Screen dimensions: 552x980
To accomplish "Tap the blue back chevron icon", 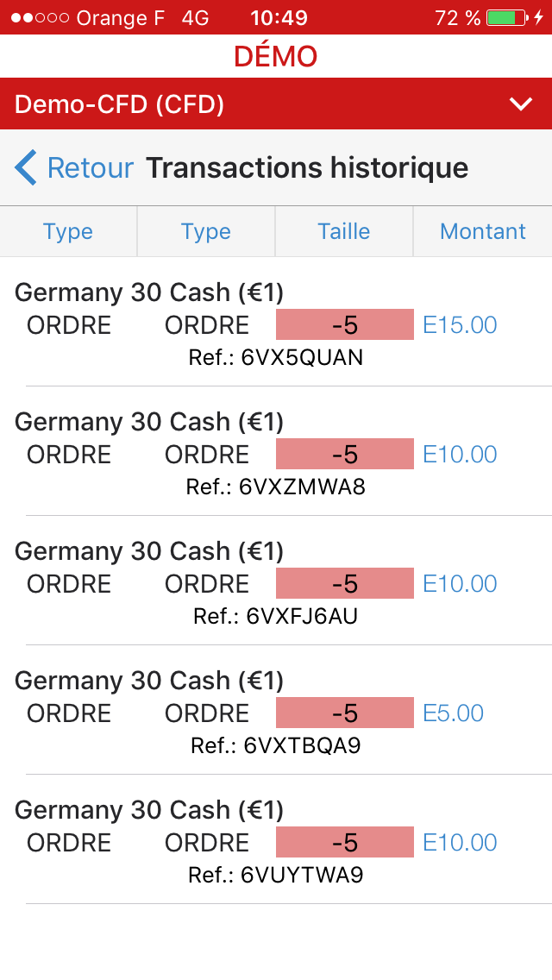I will (26, 167).
